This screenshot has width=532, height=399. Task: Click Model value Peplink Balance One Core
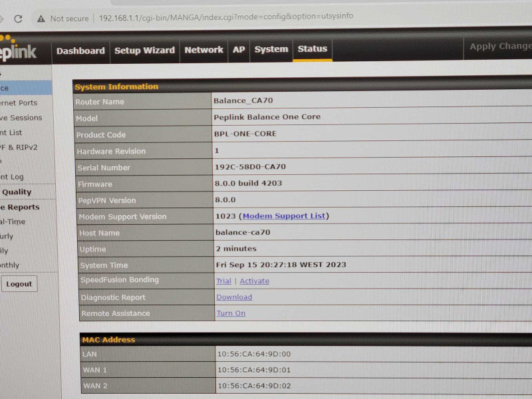pos(267,117)
